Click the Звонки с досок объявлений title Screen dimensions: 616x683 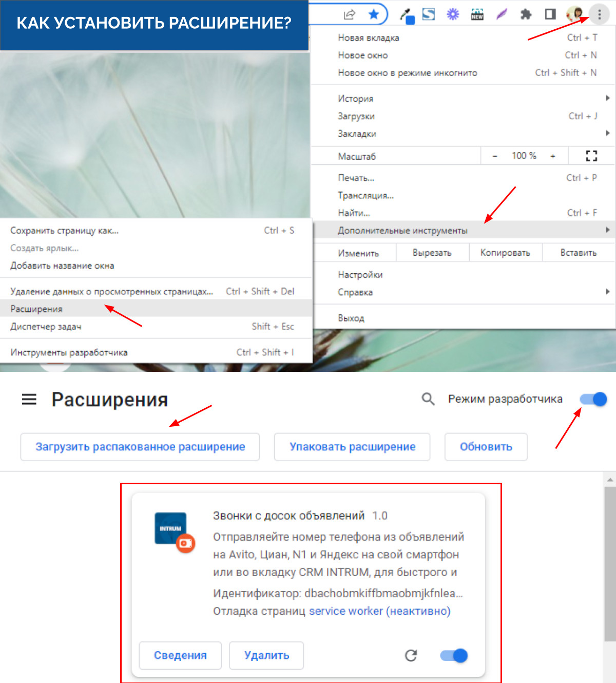pos(288,516)
